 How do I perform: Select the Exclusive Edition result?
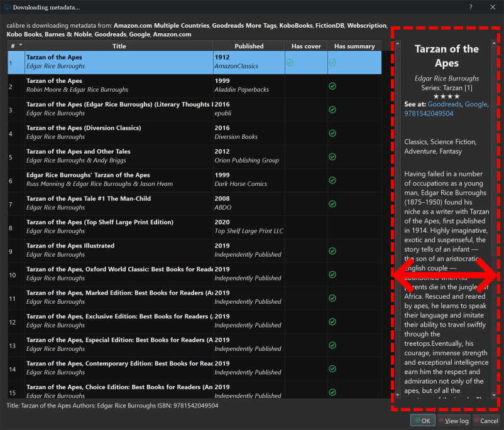194,321
